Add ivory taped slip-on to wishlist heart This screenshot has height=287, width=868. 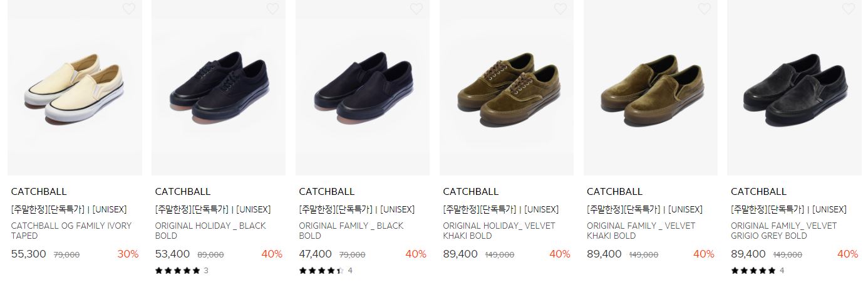pyautogui.click(x=128, y=9)
